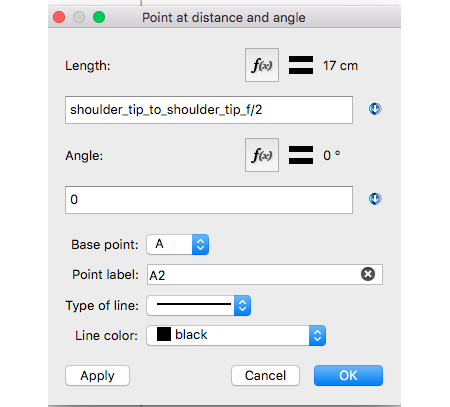Close the dialog with red button
The image size is (450, 407).
coord(59,17)
